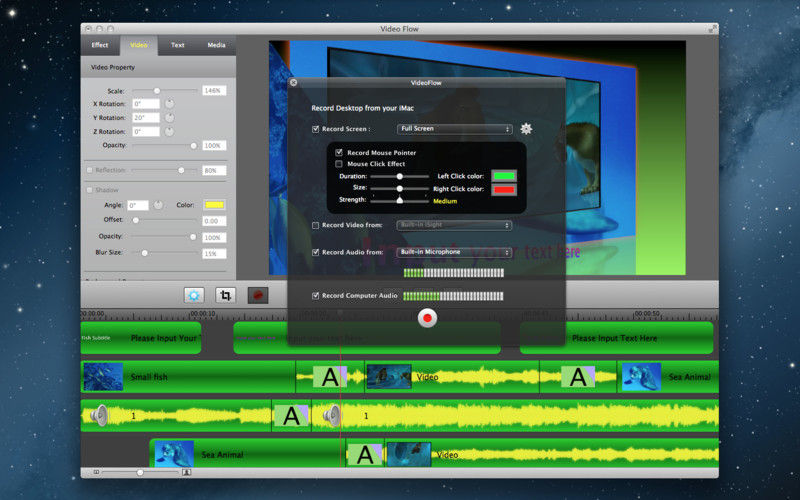Select the transition A between Small fish and Video

click(330, 377)
